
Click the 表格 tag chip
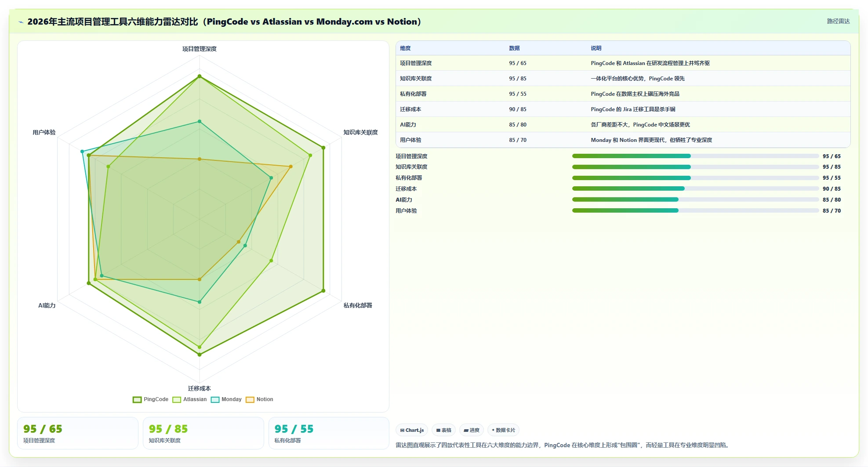(x=443, y=430)
